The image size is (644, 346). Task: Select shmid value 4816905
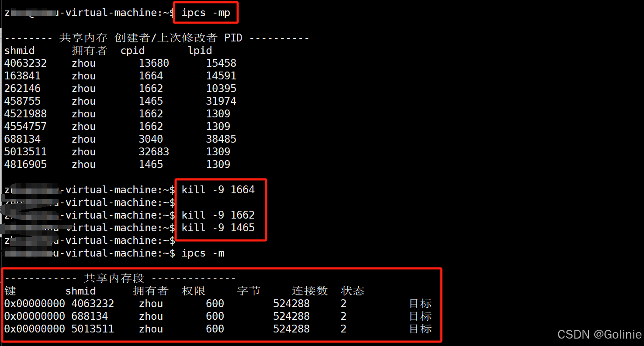click(25, 164)
